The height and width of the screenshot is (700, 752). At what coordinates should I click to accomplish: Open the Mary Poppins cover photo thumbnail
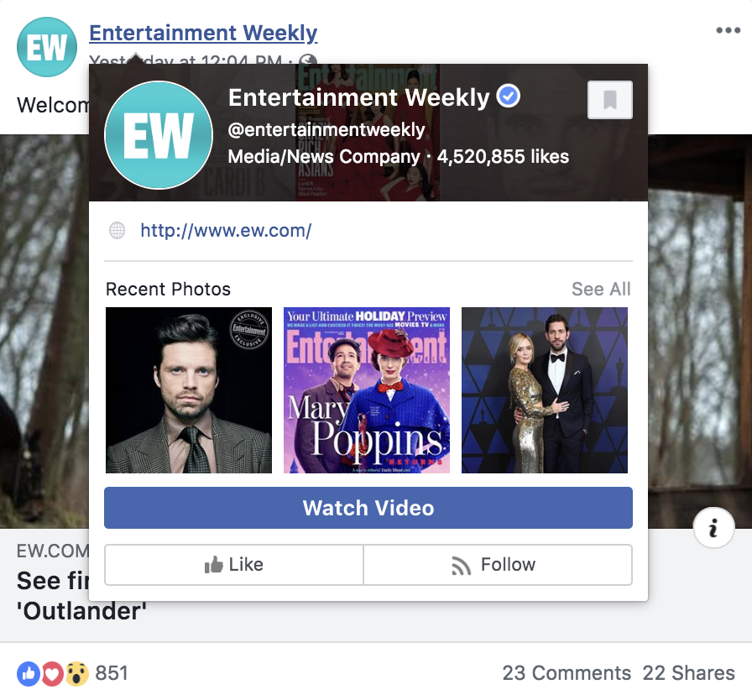367,390
